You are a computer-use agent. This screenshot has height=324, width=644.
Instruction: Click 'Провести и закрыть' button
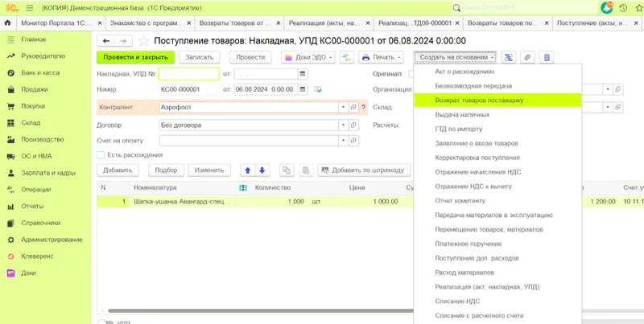135,57
